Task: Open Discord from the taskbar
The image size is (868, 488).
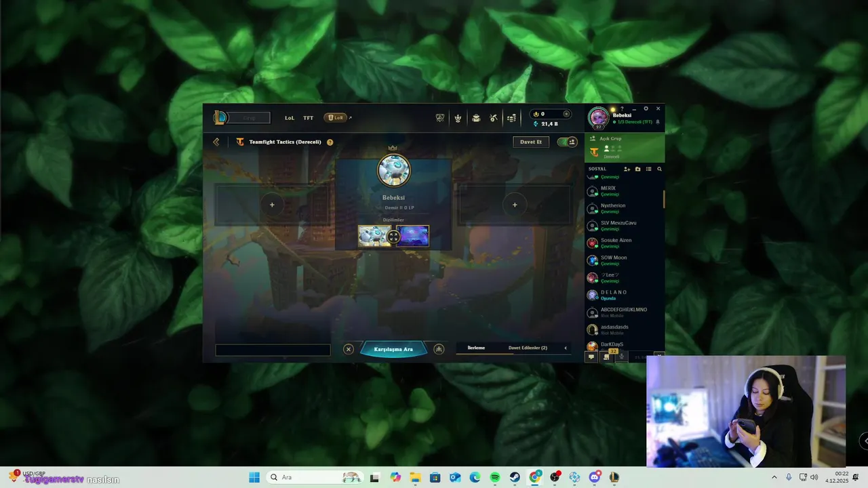Action: tap(595, 477)
